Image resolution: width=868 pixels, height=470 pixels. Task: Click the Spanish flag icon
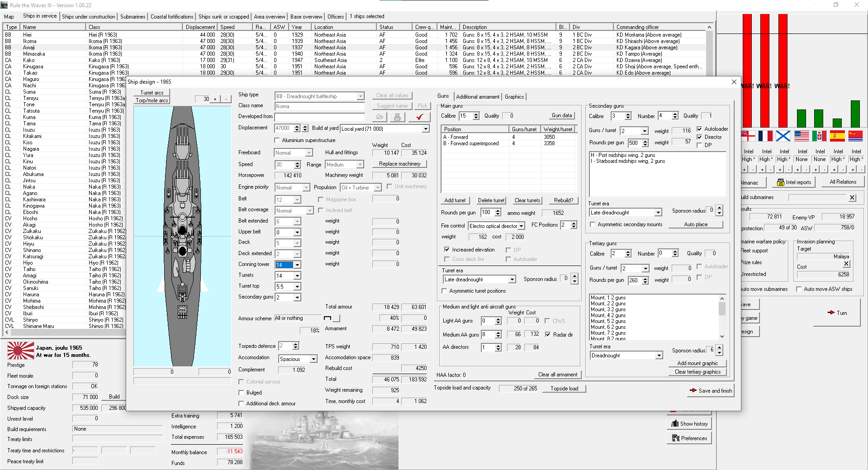point(837,136)
